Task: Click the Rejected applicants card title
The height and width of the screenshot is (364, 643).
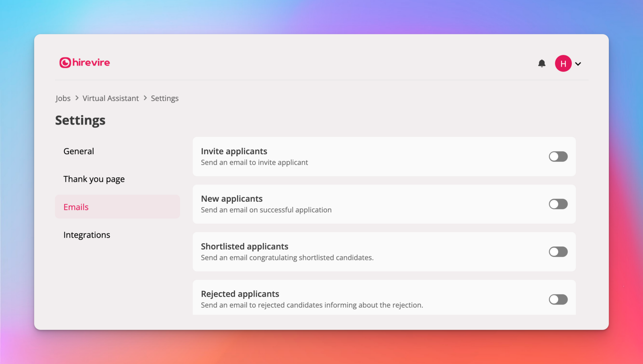Action: pyautogui.click(x=240, y=294)
